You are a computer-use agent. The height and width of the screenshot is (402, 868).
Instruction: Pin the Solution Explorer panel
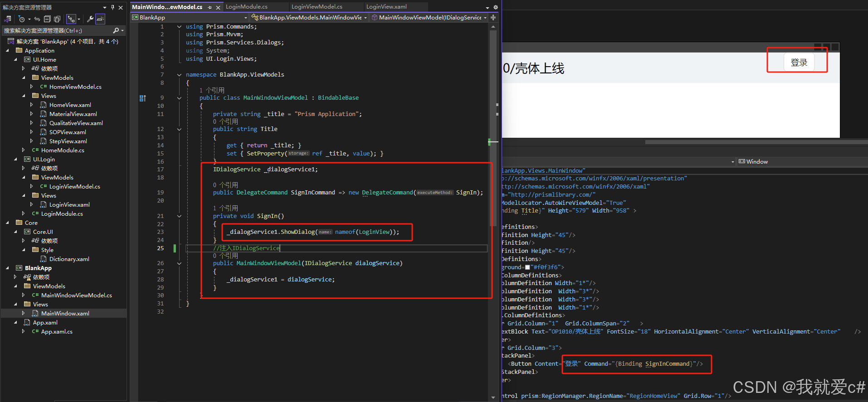pos(113,7)
